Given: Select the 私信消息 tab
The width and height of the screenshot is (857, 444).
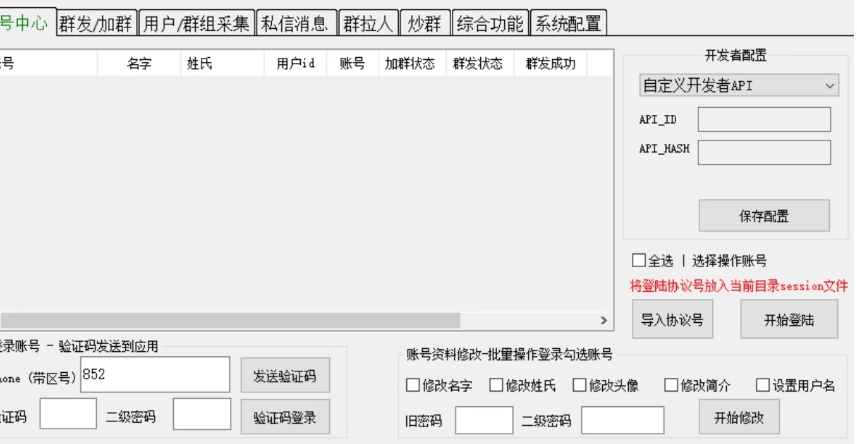Looking at the screenshot, I should [x=296, y=24].
